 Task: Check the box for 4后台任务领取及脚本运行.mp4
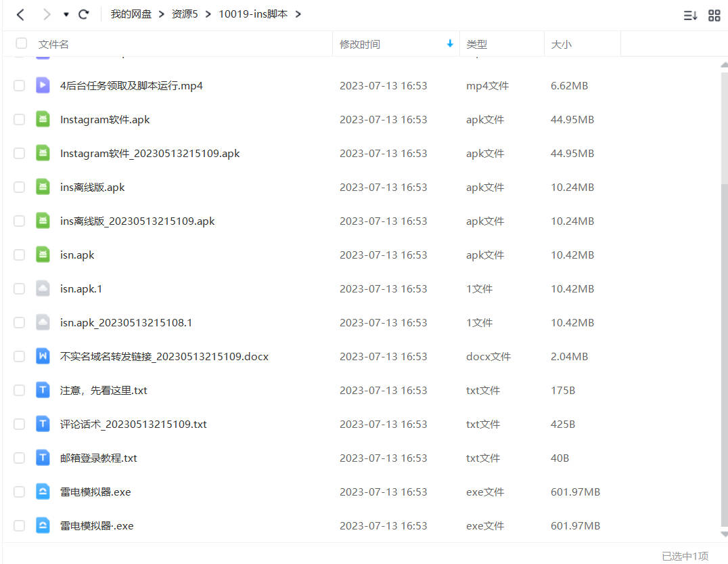point(19,85)
